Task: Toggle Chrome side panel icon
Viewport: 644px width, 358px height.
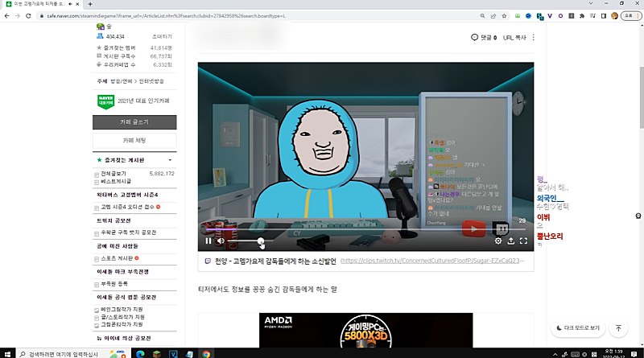Action: click(x=603, y=15)
